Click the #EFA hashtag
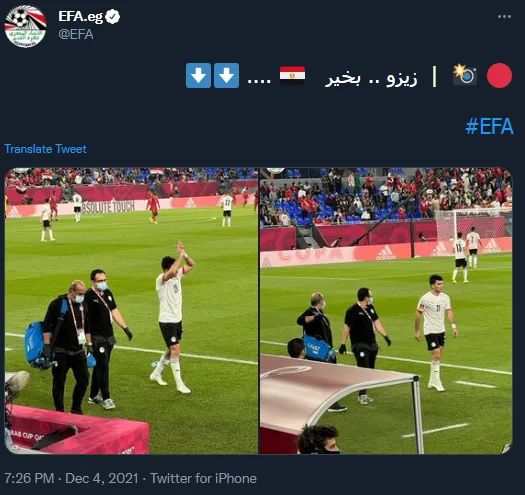This screenshot has height=495, width=525. pos(489,126)
